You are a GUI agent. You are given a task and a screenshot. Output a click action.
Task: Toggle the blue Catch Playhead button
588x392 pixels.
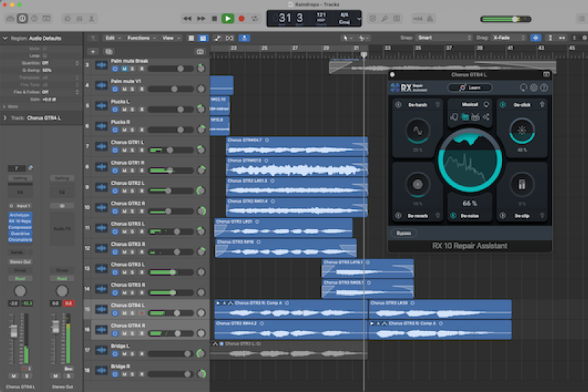[x=244, y=38]
